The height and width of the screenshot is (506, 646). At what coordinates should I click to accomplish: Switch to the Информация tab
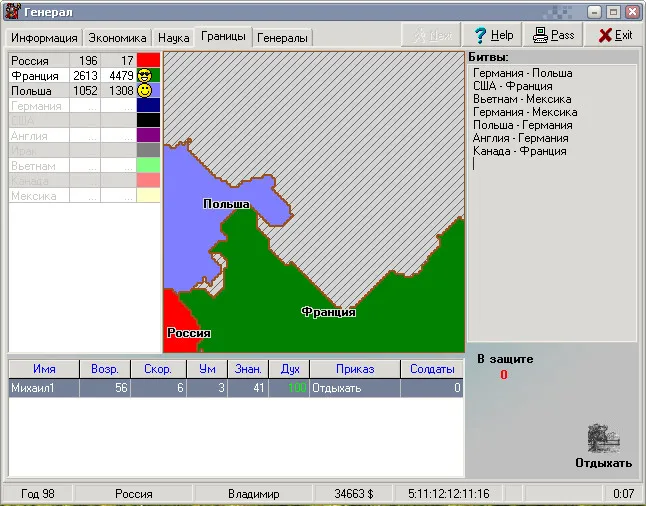[44, 38]
